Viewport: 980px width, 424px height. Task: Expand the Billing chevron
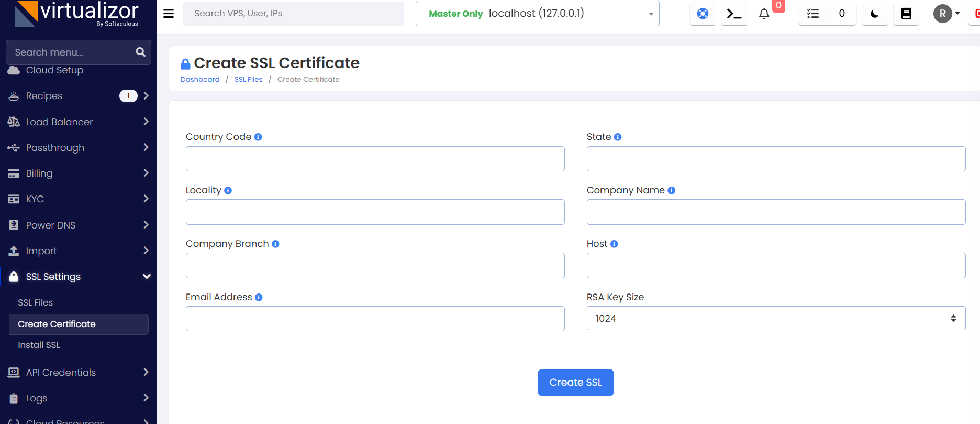[146, 173]
